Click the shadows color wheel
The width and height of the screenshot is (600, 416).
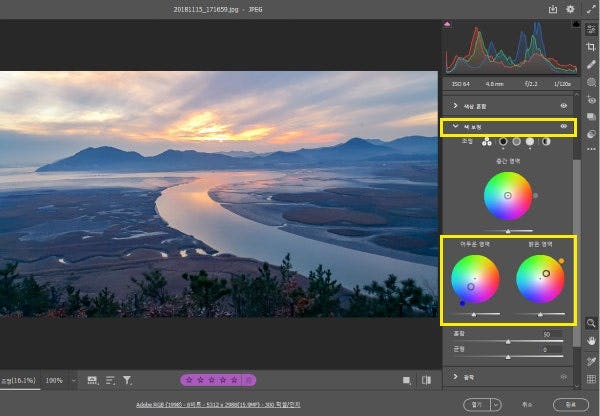click(x=475, y=279)
